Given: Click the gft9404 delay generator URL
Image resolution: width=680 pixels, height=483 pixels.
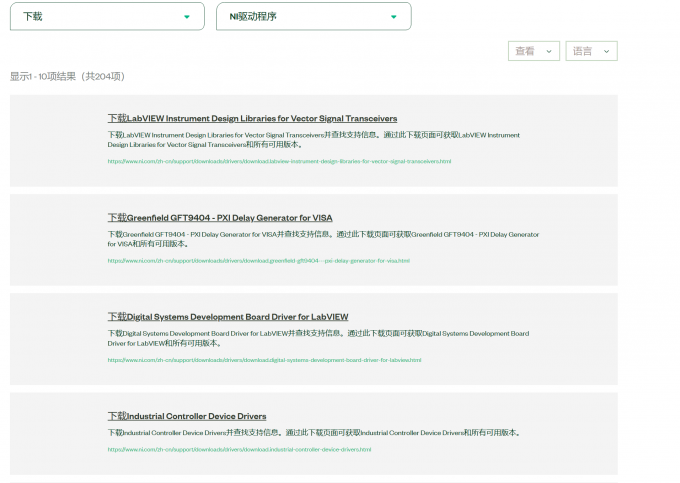Looking at the screenshot, I should tap(258, 261).
